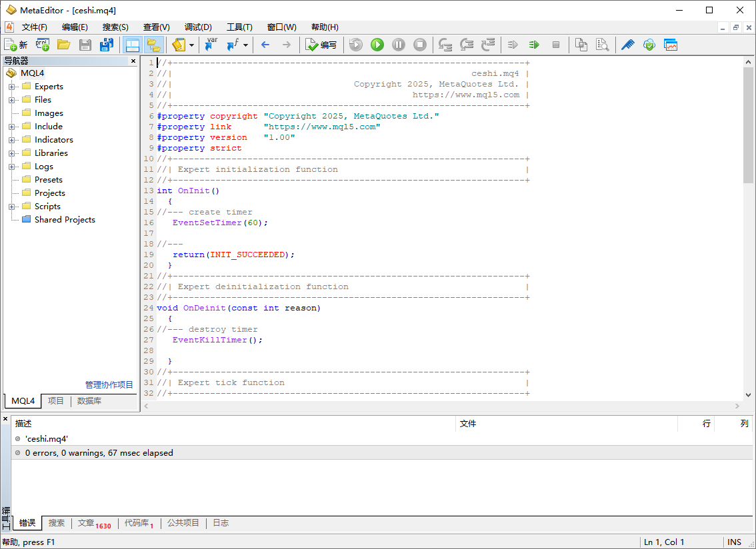This screenshot has height=549, width=756.
Task: Open the MQL reference book icon
Action: pyautogui.click(x=179, y=45)
